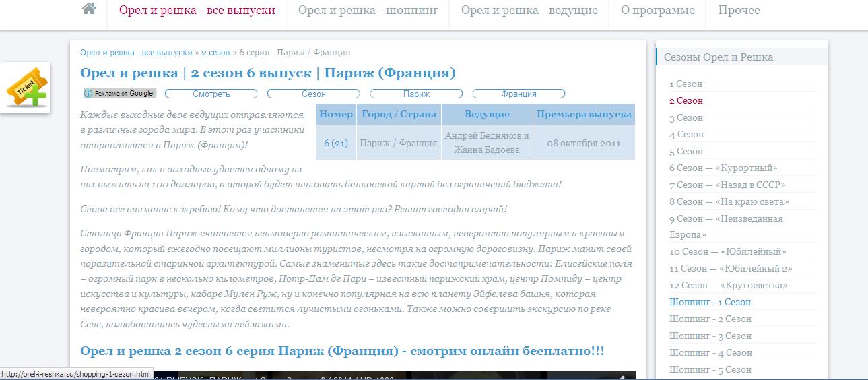868x380 pixels.
Task: Select table cell '08 октября 2011'
Action: [584, 143]
